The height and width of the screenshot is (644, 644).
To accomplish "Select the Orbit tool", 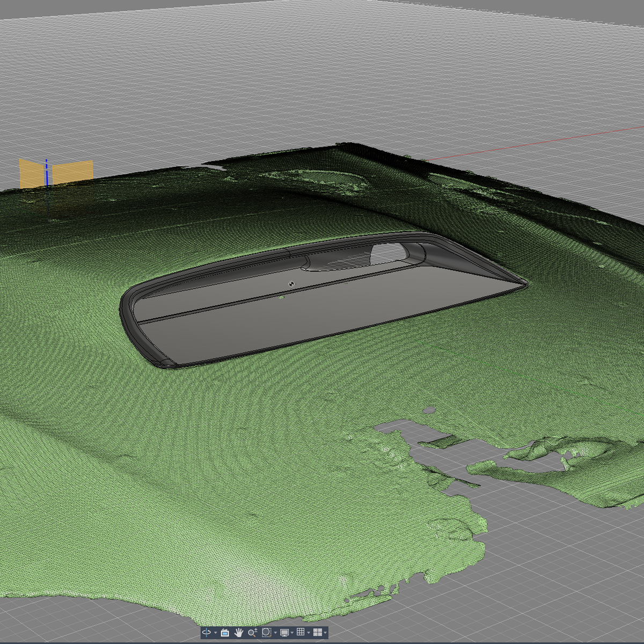I will click(x=207, y=632).
